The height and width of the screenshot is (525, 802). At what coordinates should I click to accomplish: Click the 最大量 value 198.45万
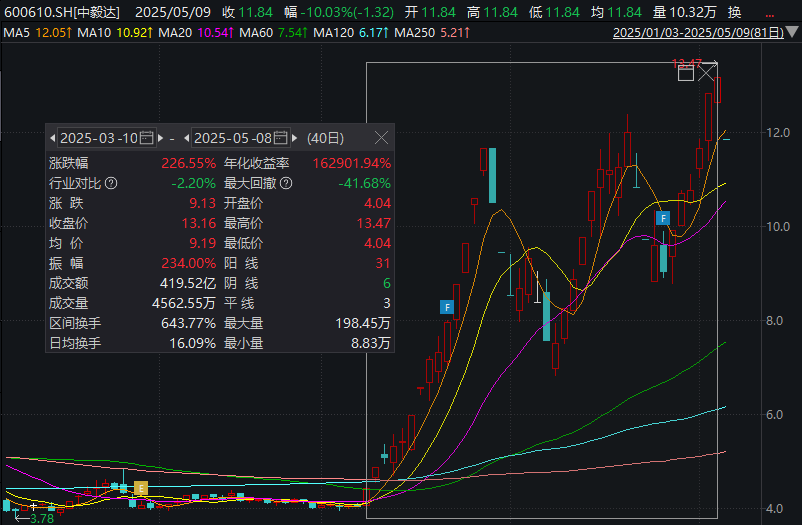point(363,323)
